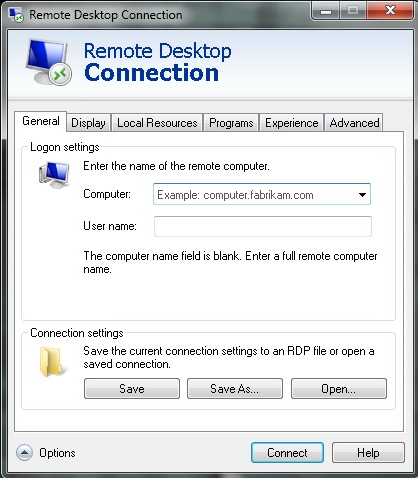Close the Remote Desktop Connection window

(x=389, y=11)
